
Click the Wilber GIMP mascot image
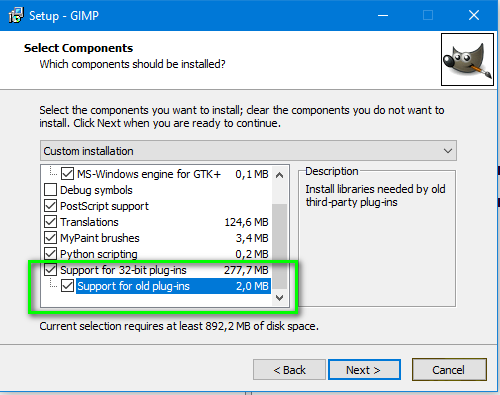[x=467, y=59]
